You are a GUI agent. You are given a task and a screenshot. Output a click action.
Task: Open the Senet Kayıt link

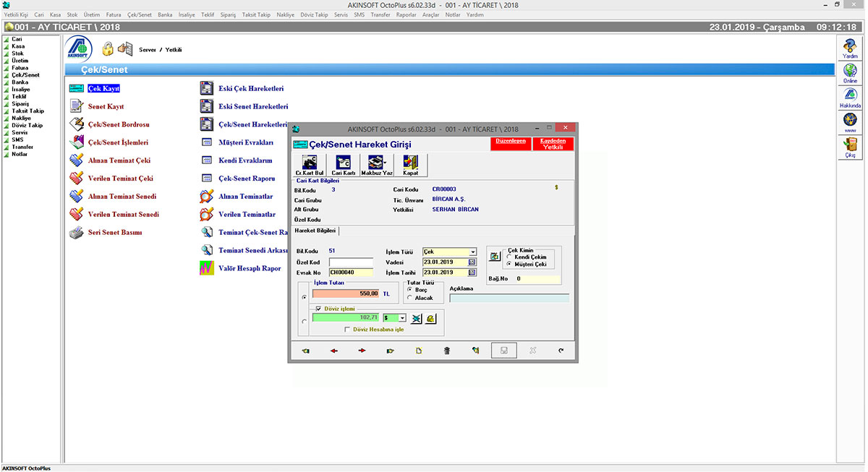pos(106,107)
